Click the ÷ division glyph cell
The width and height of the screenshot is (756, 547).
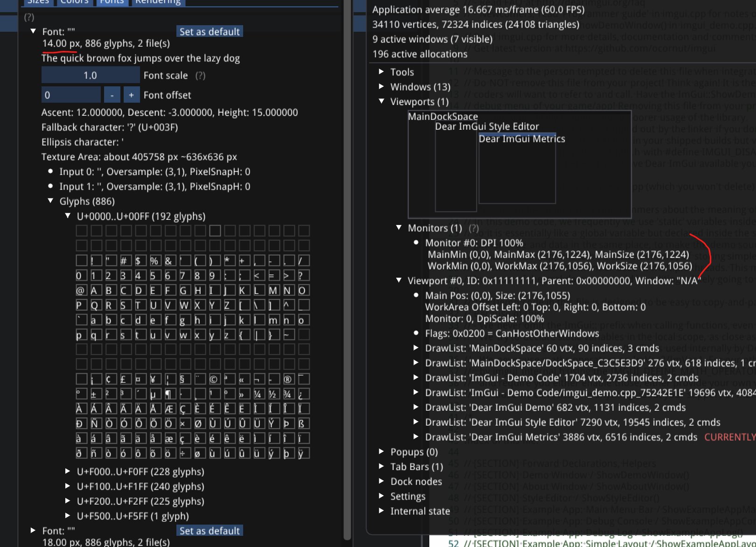pyautogui.click(x=185, y=453)
